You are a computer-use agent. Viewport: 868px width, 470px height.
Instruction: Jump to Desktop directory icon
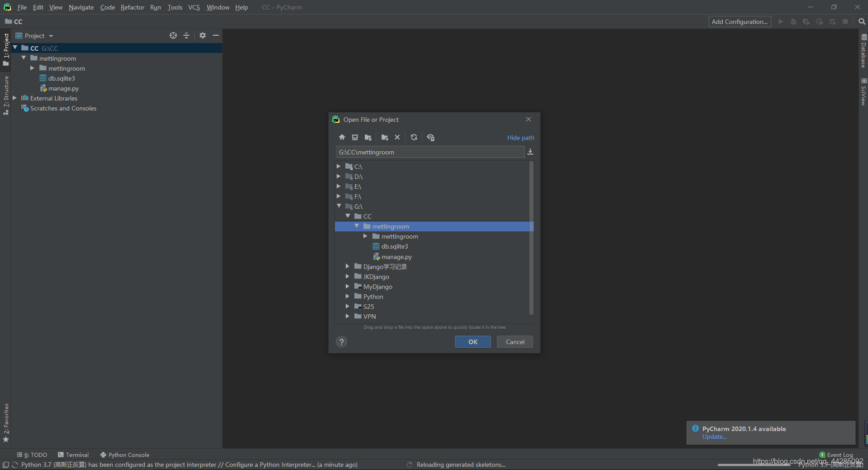tap(355, 137)
